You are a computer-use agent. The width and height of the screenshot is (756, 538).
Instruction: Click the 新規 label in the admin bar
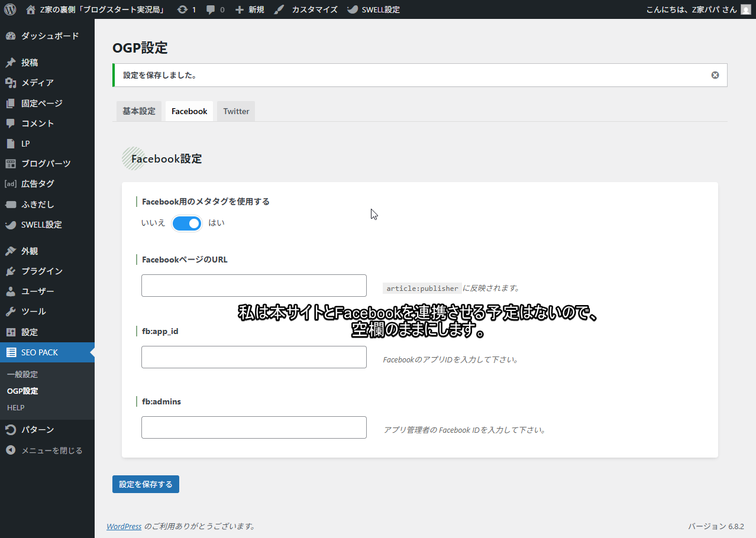[x=256, y=9]
